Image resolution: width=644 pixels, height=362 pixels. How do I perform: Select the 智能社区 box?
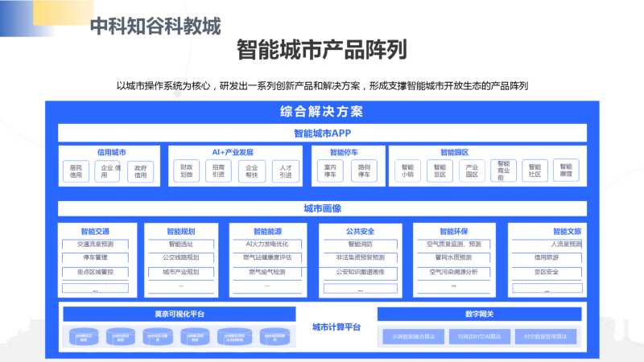pos(535,171)
